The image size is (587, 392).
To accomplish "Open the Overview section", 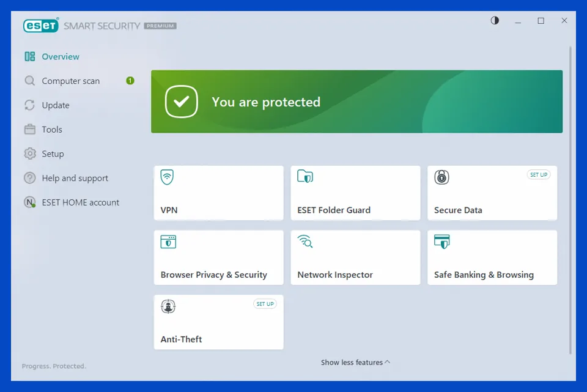I will point(60,57).
